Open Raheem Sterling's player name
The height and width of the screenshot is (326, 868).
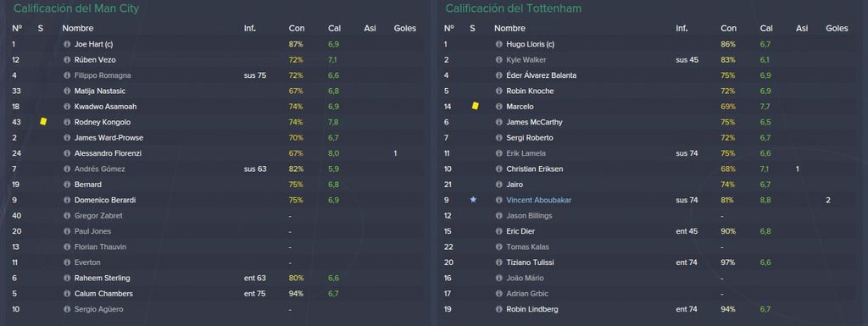(103, 278)
